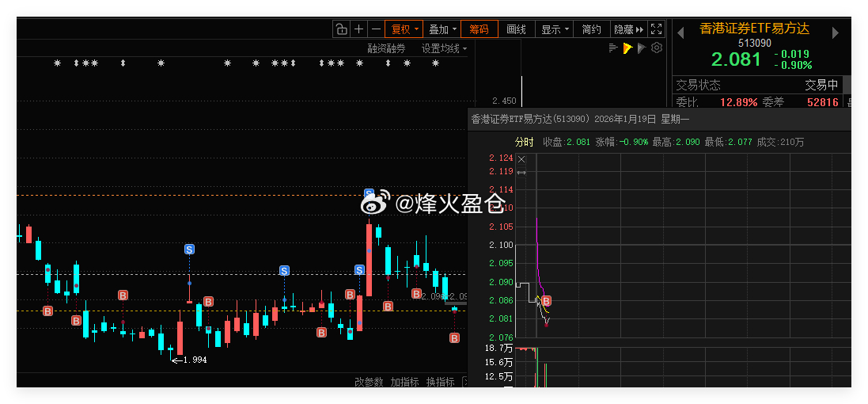The width and height of the screenshot is (868, 404).
Task: Click the 1.994 low price label
Action: tap(195, 360)
